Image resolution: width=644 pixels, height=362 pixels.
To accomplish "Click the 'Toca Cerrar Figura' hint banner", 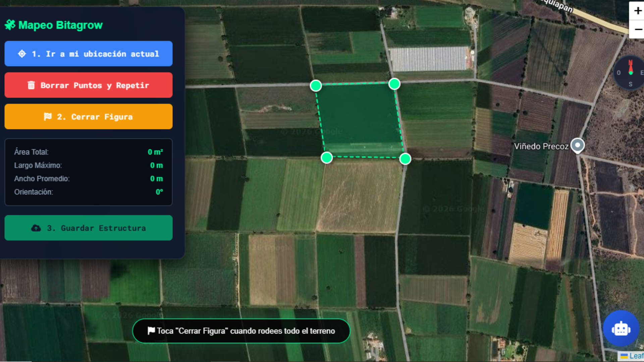I will (241, 331).
